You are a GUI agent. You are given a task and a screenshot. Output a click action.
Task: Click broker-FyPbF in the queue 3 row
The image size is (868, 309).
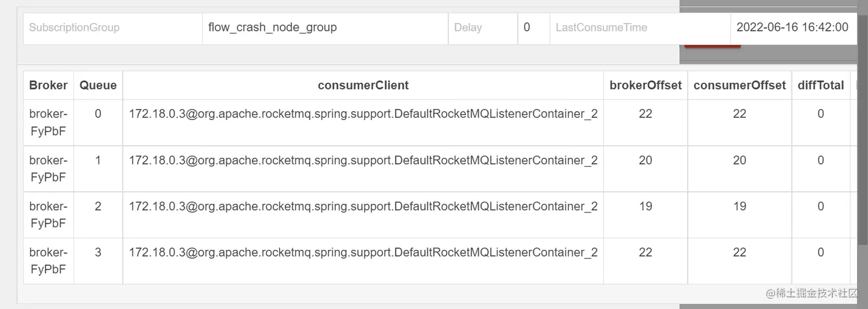tap(48, 261)
